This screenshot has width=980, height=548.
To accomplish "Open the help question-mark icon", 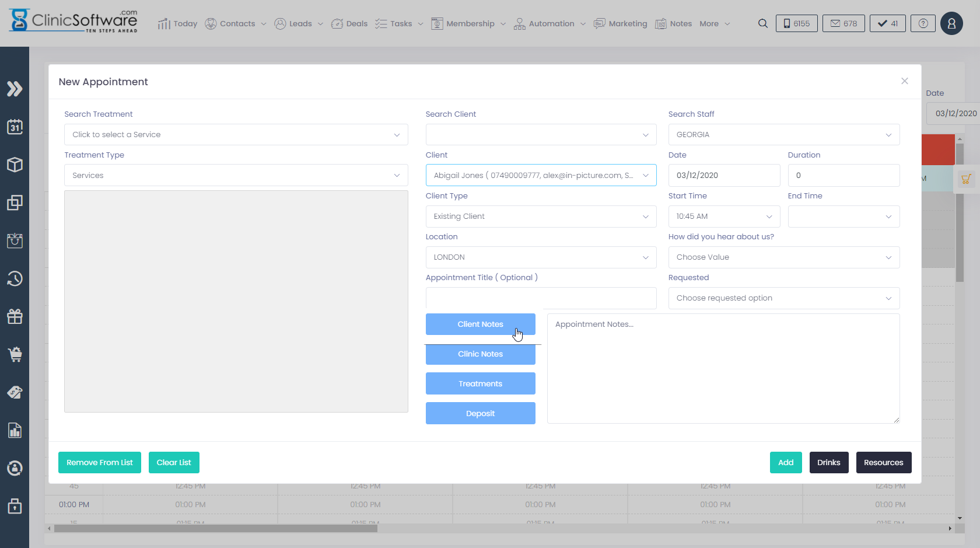I will tap(923, 23).
